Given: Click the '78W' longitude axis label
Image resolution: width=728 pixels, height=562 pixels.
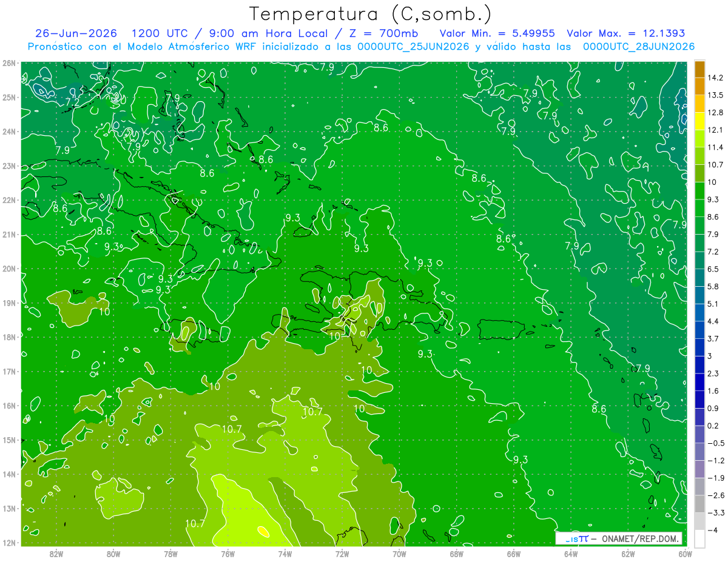Looking at the screenshot, I should tap(170, 554).
